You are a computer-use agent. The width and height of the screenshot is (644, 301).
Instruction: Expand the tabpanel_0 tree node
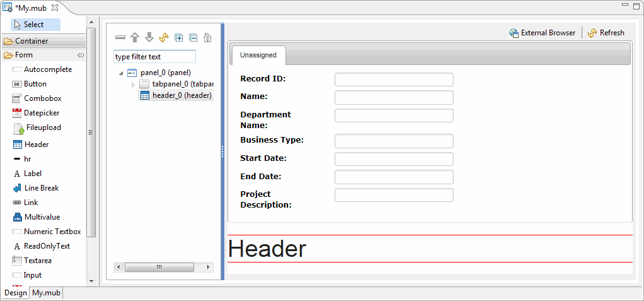(x=133, y=85)
